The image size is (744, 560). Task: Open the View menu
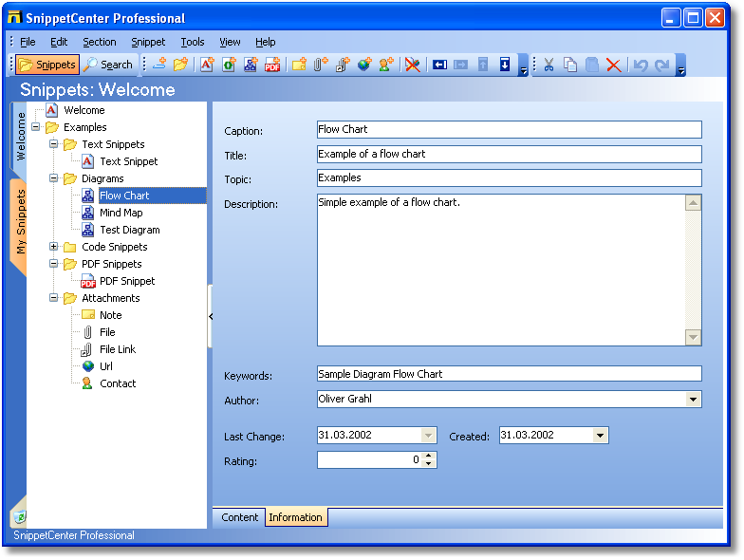(x=230, y=42)
